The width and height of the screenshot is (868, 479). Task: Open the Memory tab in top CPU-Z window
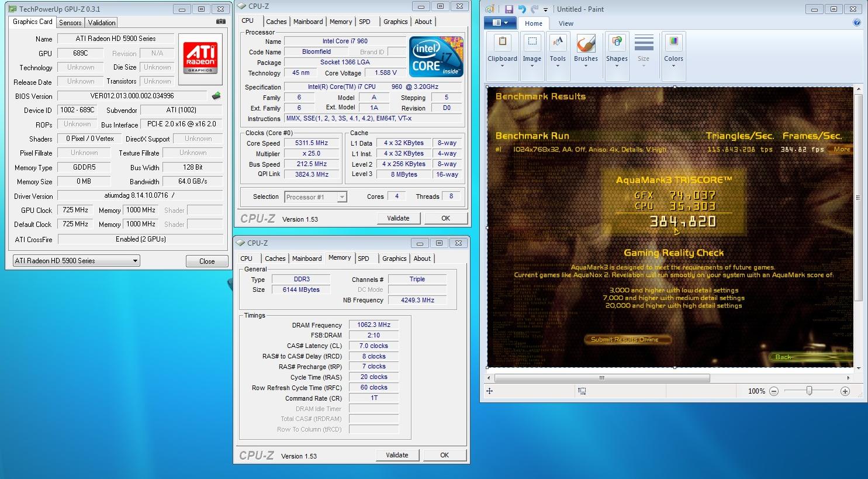pyautogui.click(x=341, y=22)
